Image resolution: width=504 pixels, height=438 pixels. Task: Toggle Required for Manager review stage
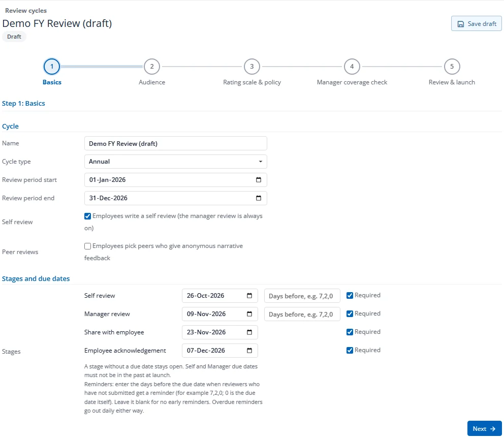[350, 314]
